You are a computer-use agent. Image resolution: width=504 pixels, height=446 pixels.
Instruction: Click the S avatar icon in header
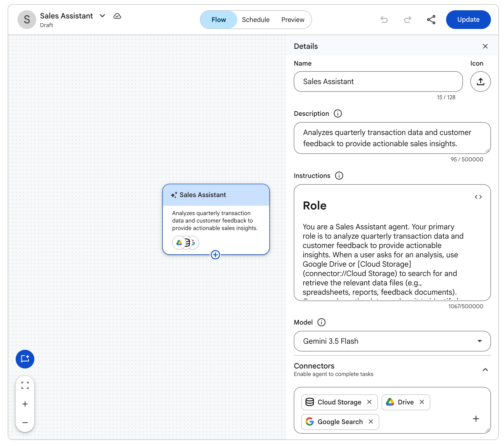(x=27, y=19)
